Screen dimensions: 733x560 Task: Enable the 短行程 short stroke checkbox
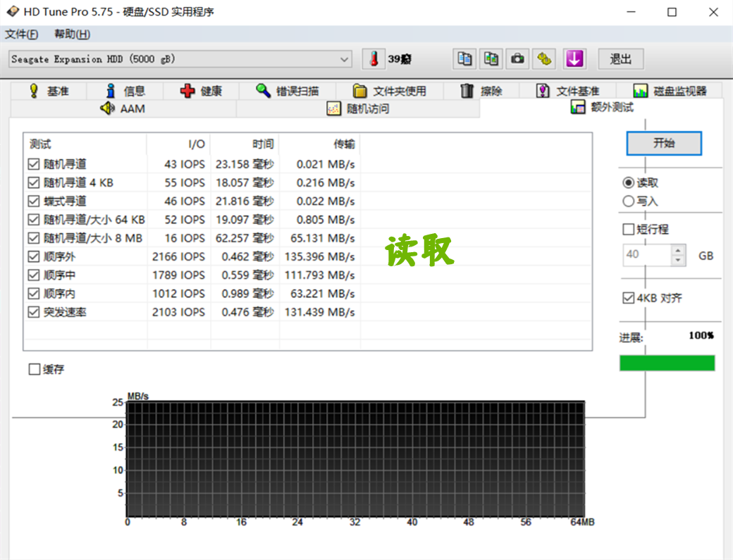(x=628, y=230)
